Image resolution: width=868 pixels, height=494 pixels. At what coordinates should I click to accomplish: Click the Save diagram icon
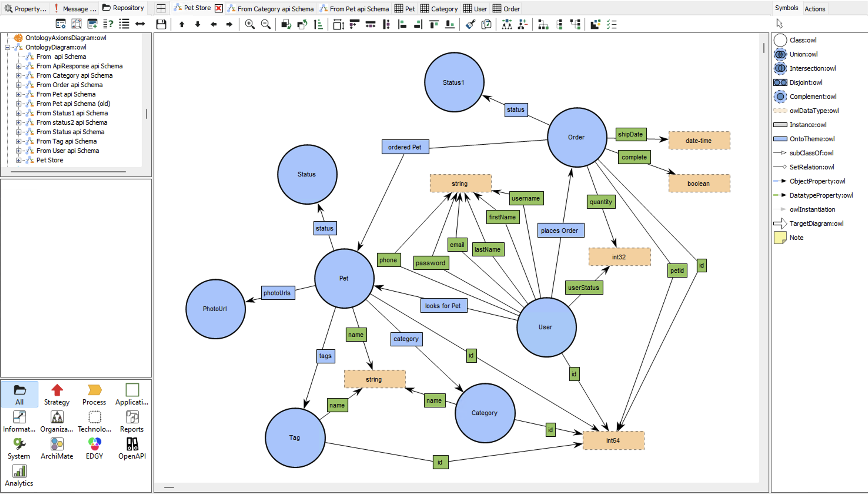pyautogui.click(x=161, y=24)
